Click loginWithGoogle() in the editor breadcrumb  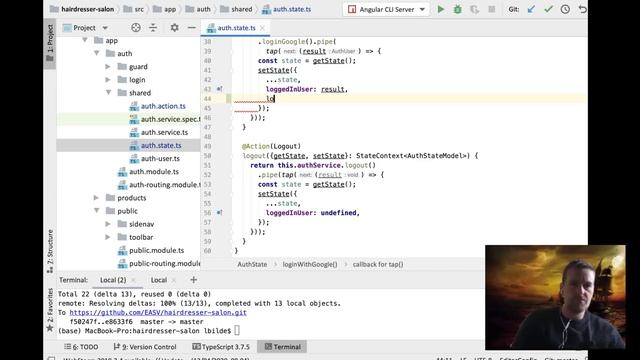(x=310, y=264)
